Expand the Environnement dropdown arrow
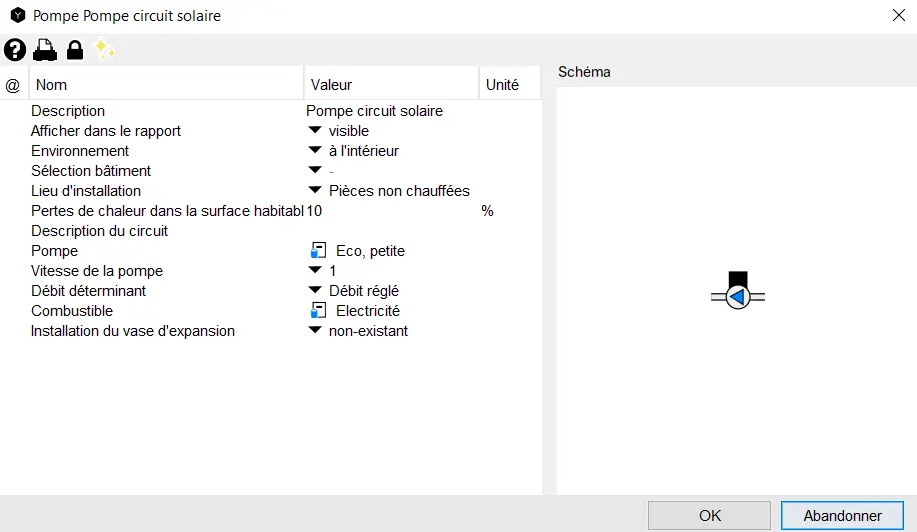 coord(315,151)
